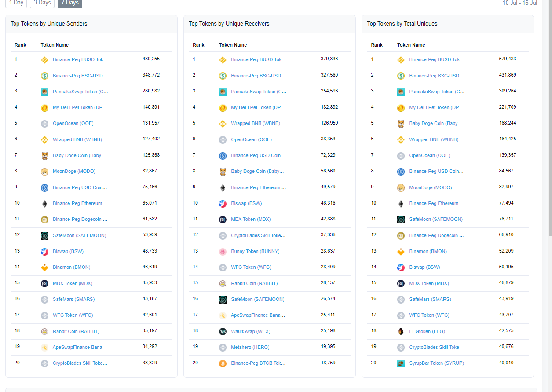Click the BUSD token icon in Unique Senders
The width and height of the screenshot is (552, 392).
point(44,60)
